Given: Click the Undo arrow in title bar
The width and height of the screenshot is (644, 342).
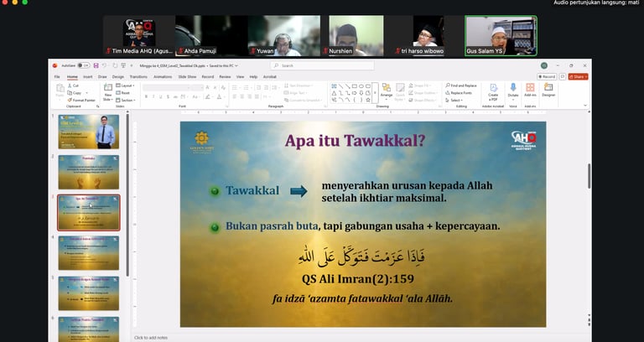Looking at the screenshot, I should click(104, 65).
